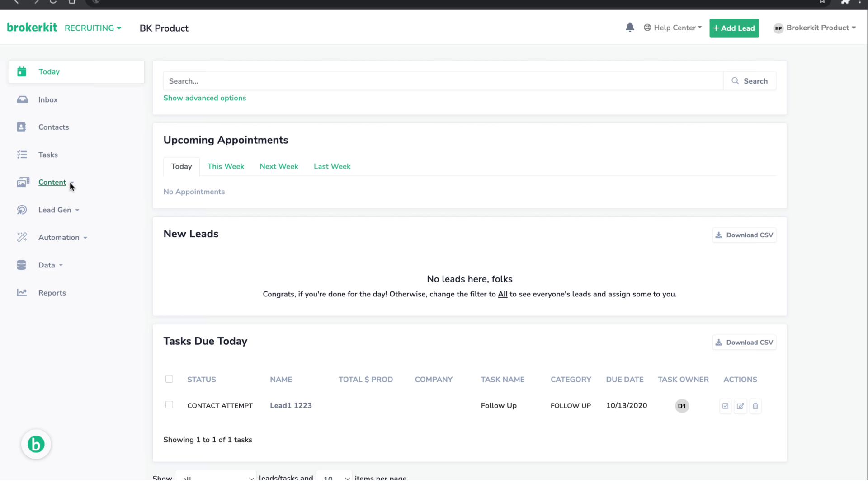Click the D1 task owner avatar

pos(682,406)
